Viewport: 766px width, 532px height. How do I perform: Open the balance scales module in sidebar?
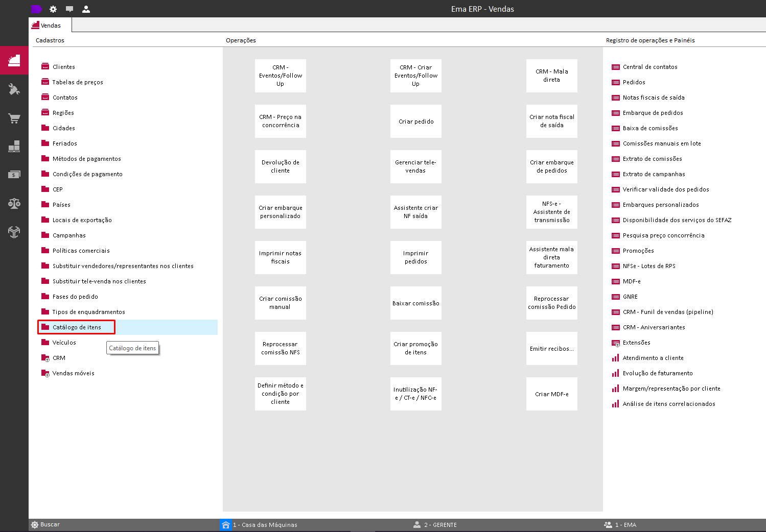[x=14, y=203]
